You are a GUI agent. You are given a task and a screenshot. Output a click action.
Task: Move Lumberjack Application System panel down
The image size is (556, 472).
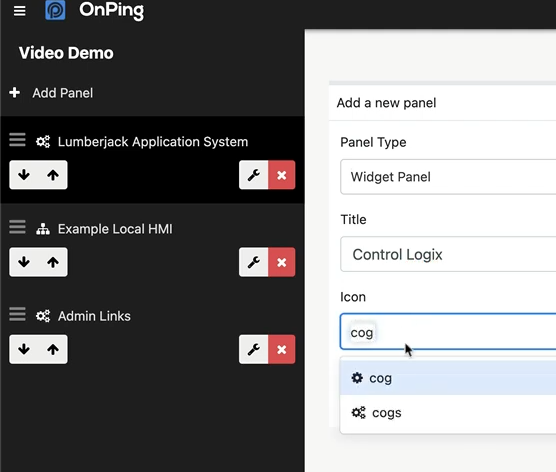[x=24, y=175]
